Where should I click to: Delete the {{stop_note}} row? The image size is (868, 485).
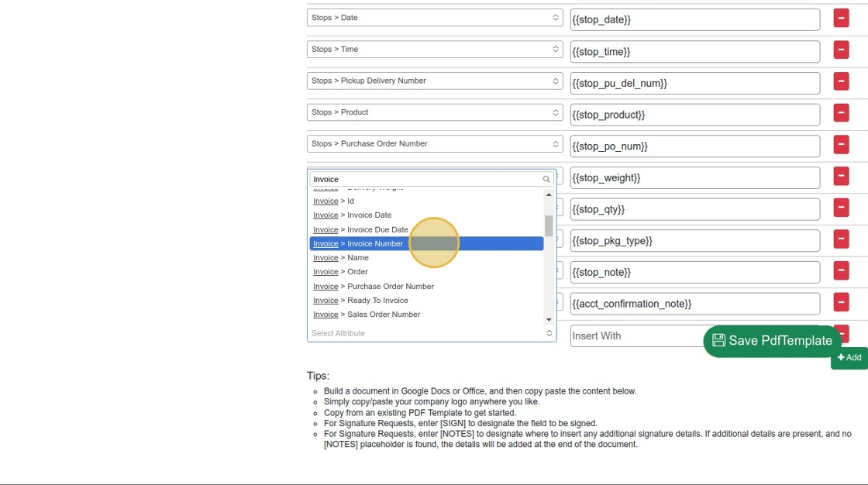[841, 271]
